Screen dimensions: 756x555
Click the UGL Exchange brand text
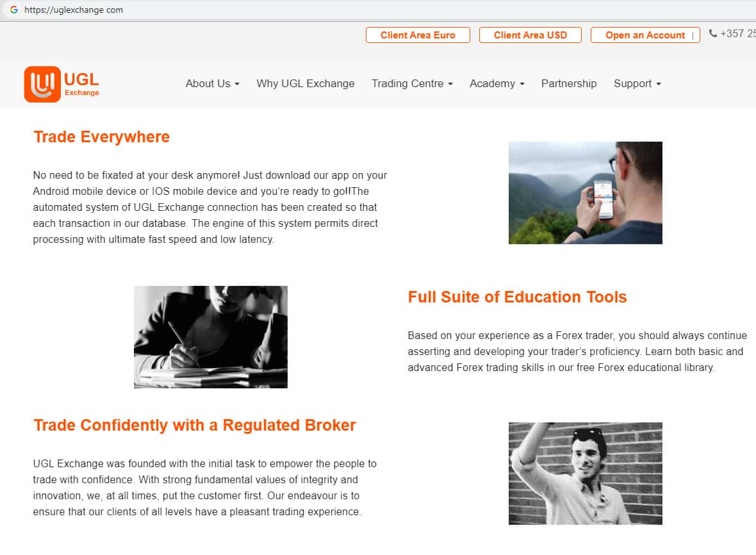81,84
